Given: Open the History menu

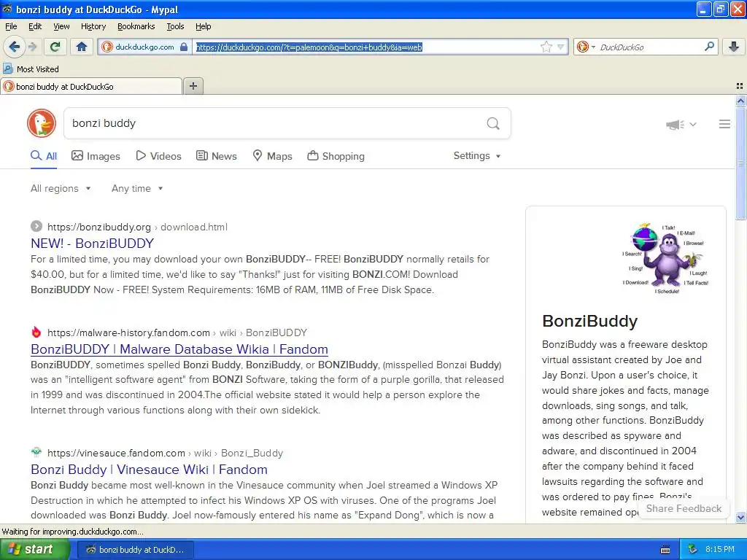Looking at the screenshot, I should (x=93, y=26).
